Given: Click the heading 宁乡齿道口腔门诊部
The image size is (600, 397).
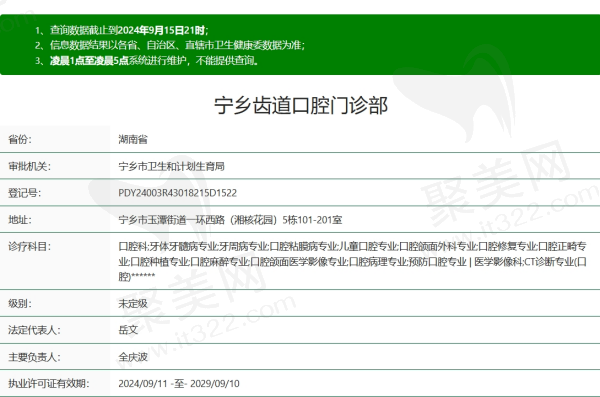Looking at the screenshot, I should coord(301,105).
